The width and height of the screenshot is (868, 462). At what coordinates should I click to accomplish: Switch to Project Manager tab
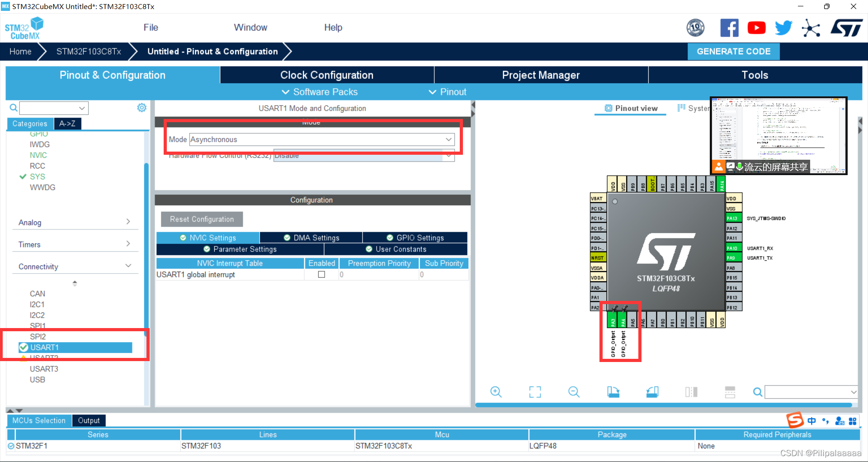click(x=541, y=75)
